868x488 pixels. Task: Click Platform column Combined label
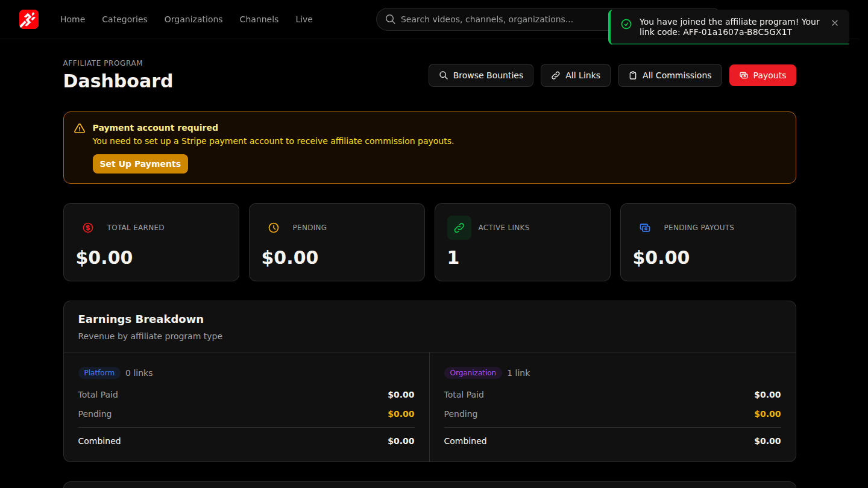click(x=99, y=441)
